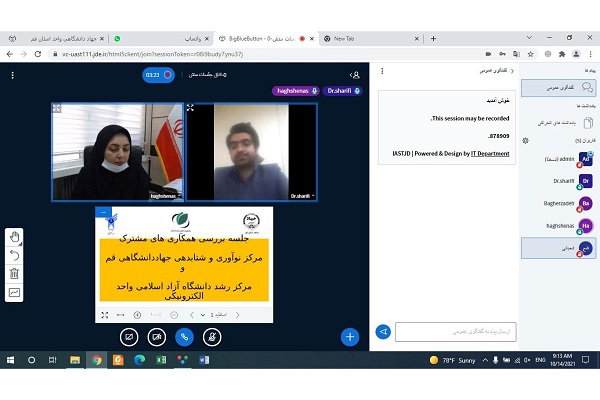
Task: Click the blue plus actions button
Action: pos(349,337)
